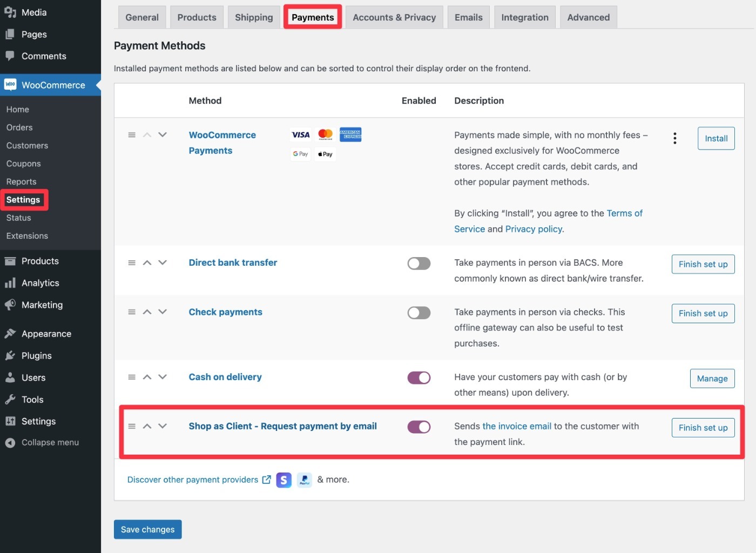Click the Appearance paintbrush icon
The image size is (756, 553).
click(10, 334)
